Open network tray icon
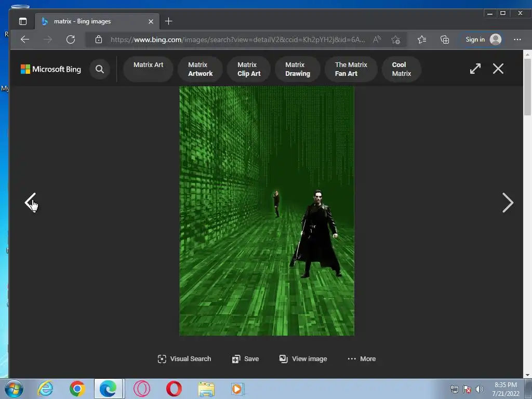This screenshot has width=532, height=399. point(454,389)
